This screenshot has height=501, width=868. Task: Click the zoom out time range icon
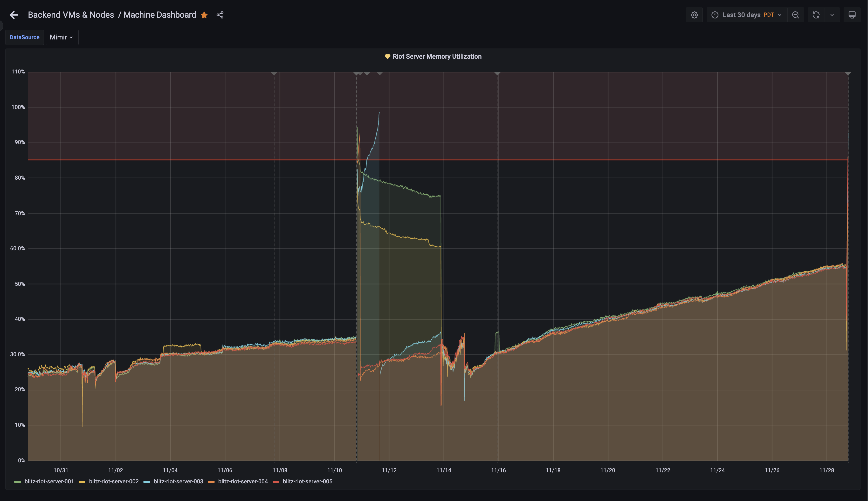(x=795, y=15)
